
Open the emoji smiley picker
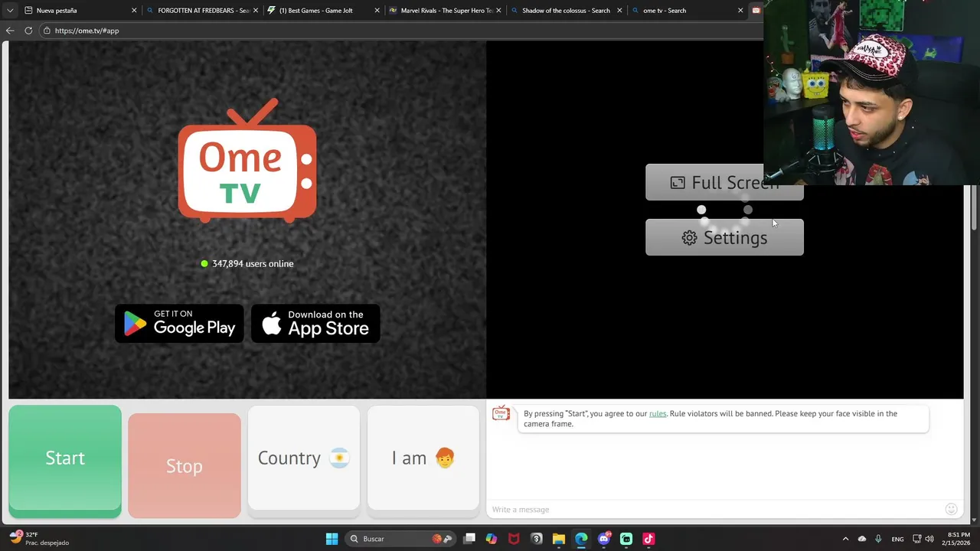951,509
